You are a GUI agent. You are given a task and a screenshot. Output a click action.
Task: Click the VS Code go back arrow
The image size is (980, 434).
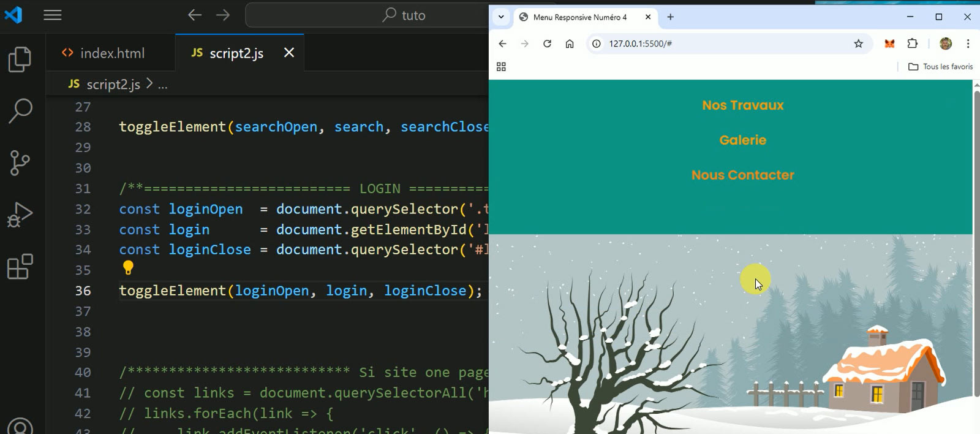tap(195, 15)
